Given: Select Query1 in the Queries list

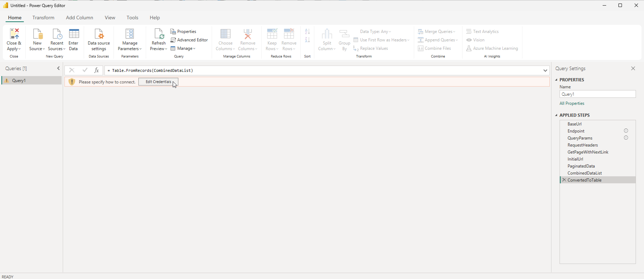Looking at the screenshot, I should 32,80.
